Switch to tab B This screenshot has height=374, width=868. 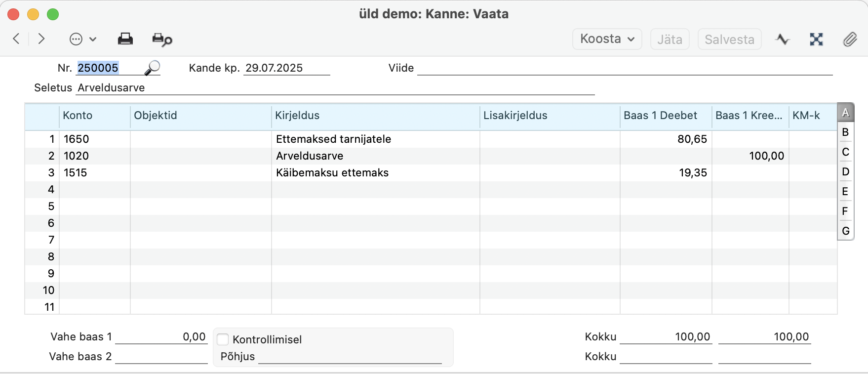[845, 132]
